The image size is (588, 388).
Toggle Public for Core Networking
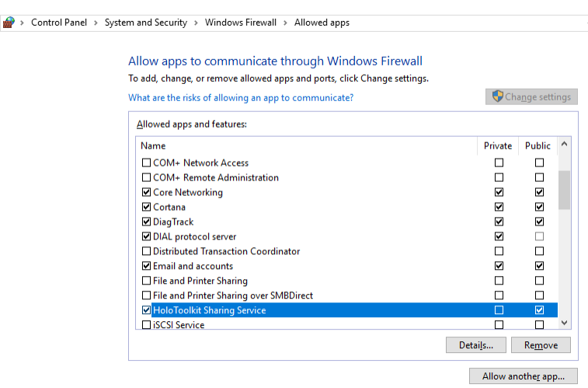coord(539,192)
